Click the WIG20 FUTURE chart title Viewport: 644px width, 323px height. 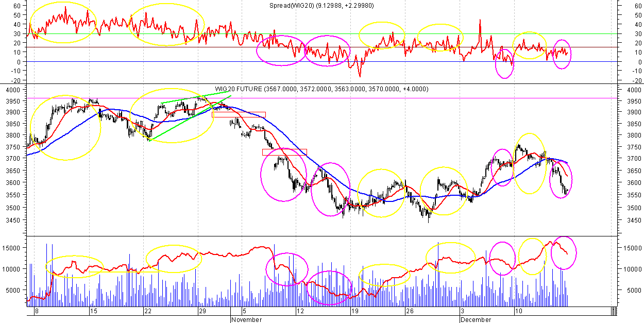click(x=321, y=89)
